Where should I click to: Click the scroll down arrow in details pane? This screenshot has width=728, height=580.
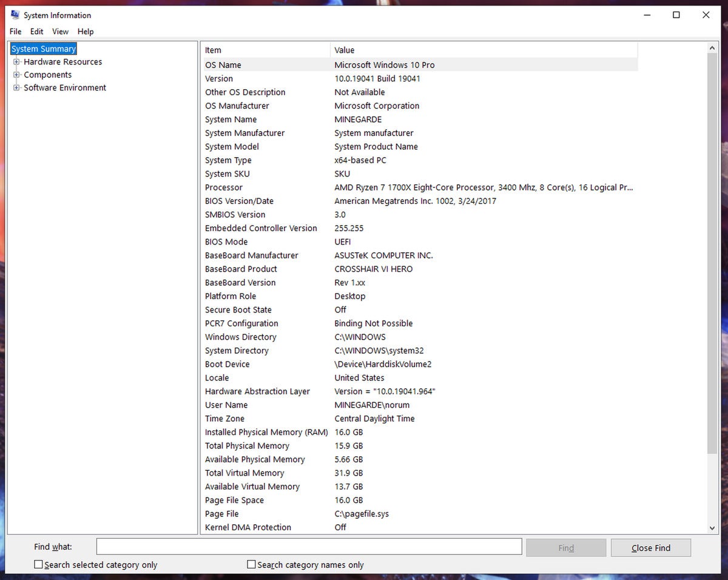click(713, 528)
